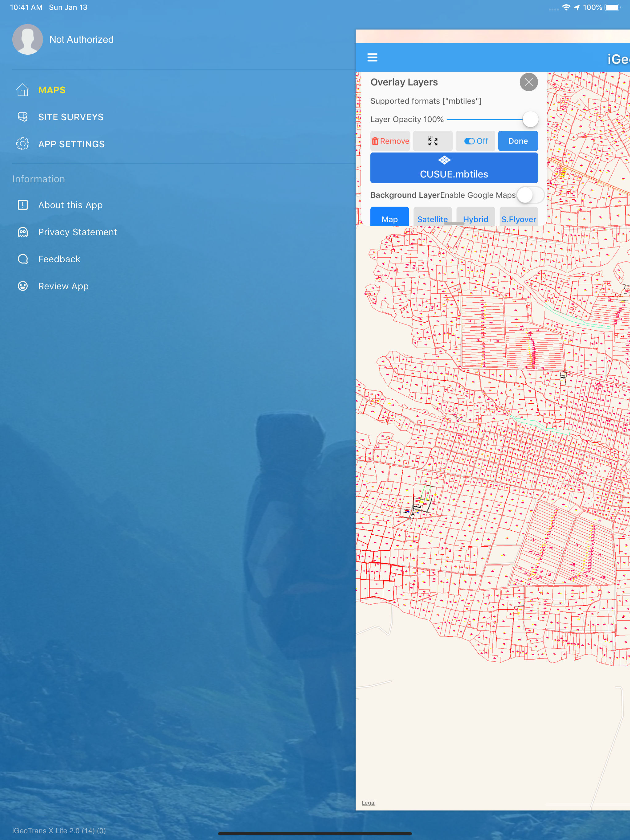
Task: Open the Legal link on map
Action: click(368, 802)
